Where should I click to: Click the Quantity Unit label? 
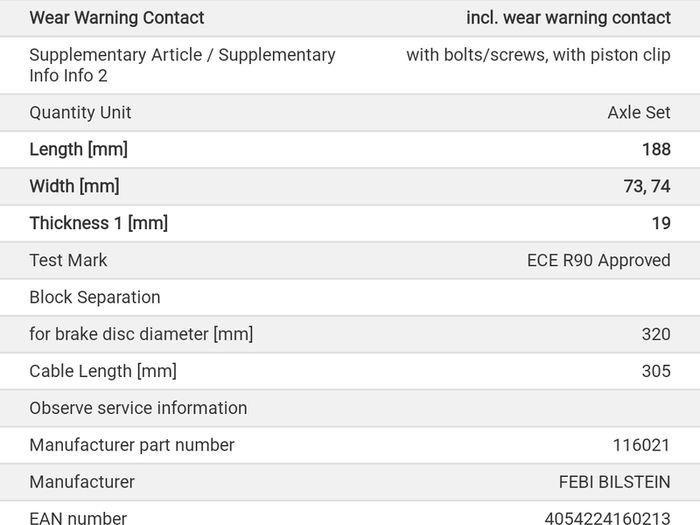[80, 112]
